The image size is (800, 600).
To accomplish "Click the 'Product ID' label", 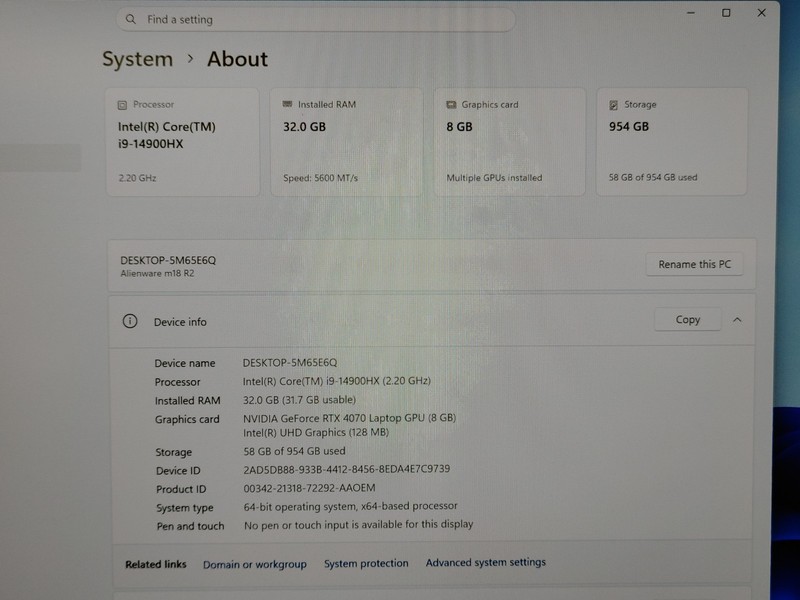I will pyautogui.click(x=181, y=489).
